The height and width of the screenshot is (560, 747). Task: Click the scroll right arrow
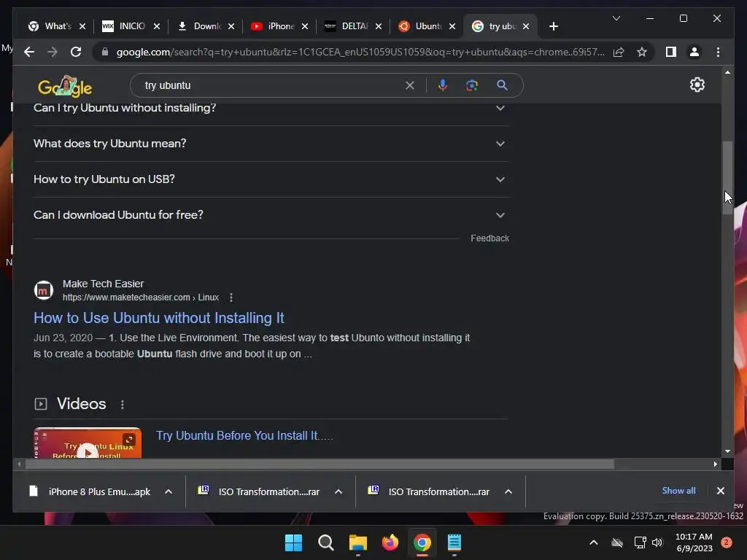(715, 464)
